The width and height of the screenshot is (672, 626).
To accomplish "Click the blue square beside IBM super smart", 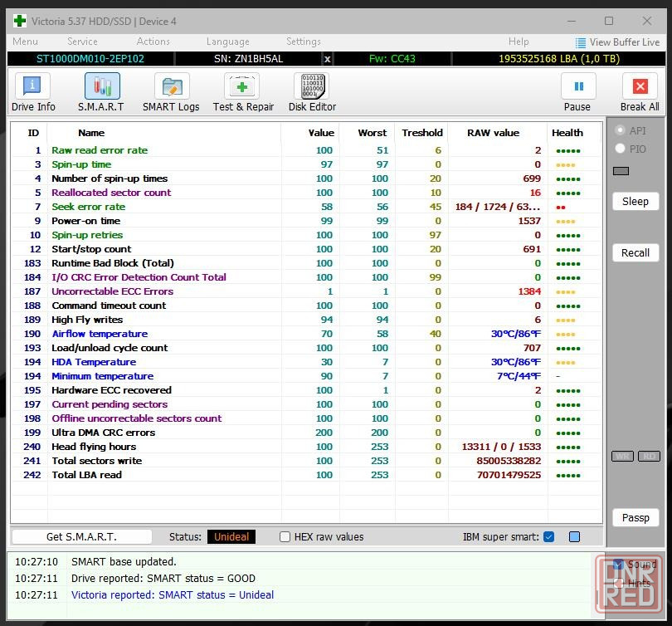I will 574,537.
